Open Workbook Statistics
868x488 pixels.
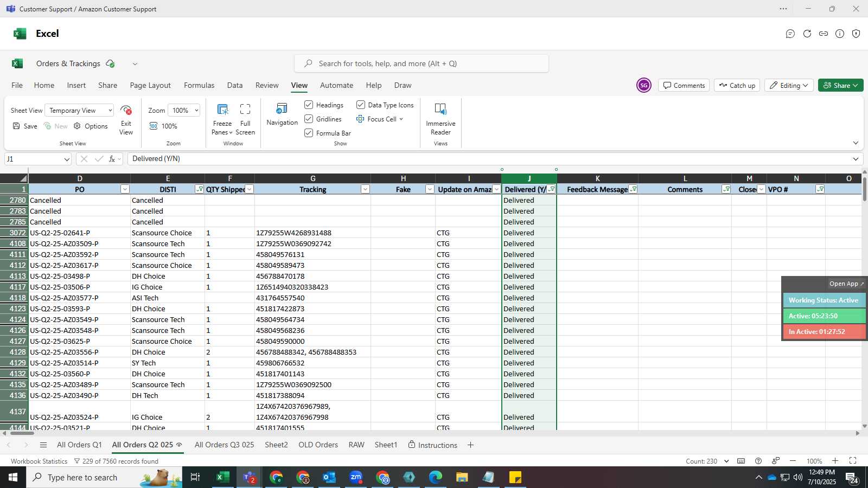pos(39,461)
